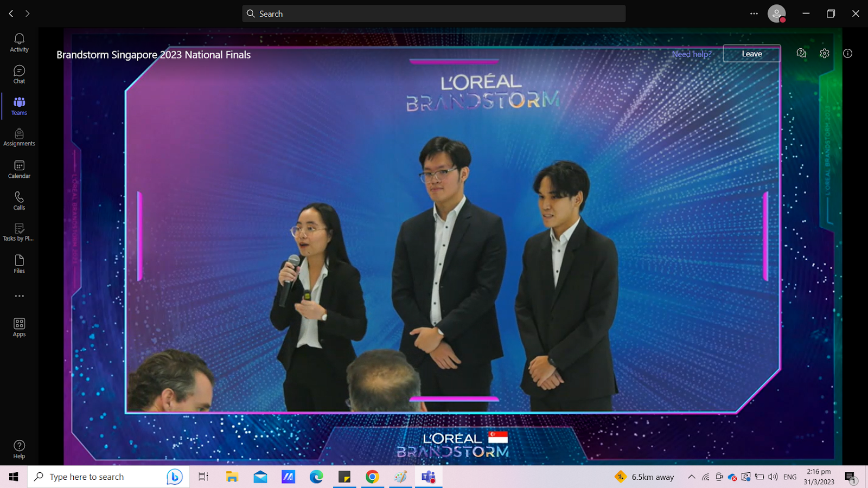Open the Activity feed in the sidebar

pyautogui.click(x=19, y=42)
